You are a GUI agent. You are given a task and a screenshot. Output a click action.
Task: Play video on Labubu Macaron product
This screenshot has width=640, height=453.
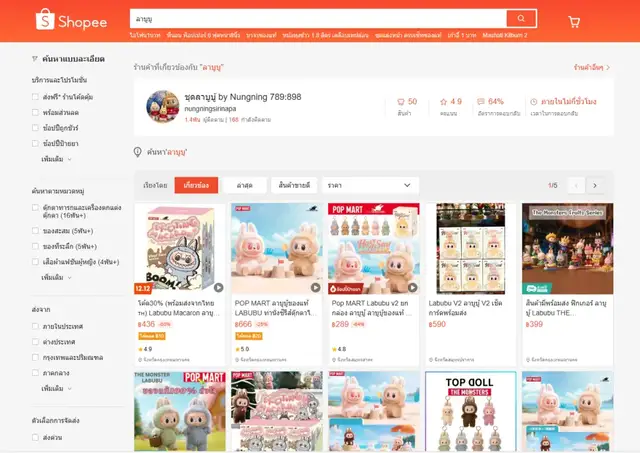(x=219, y=287)
